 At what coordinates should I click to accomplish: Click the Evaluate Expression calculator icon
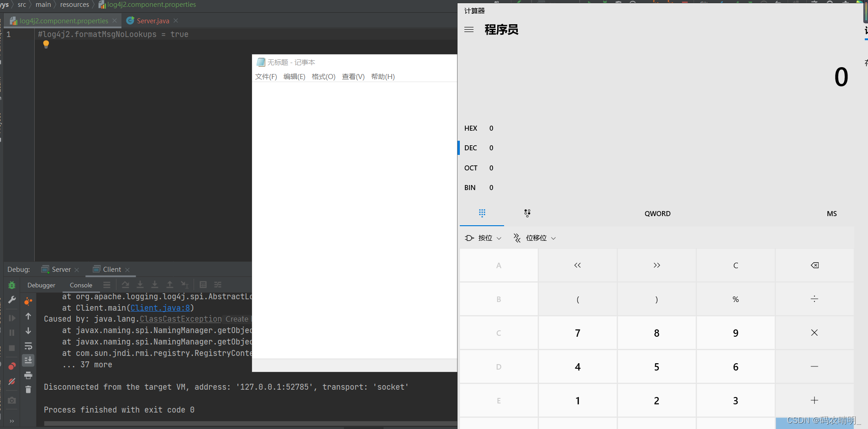pyautogui.click(x=203, y=285)
